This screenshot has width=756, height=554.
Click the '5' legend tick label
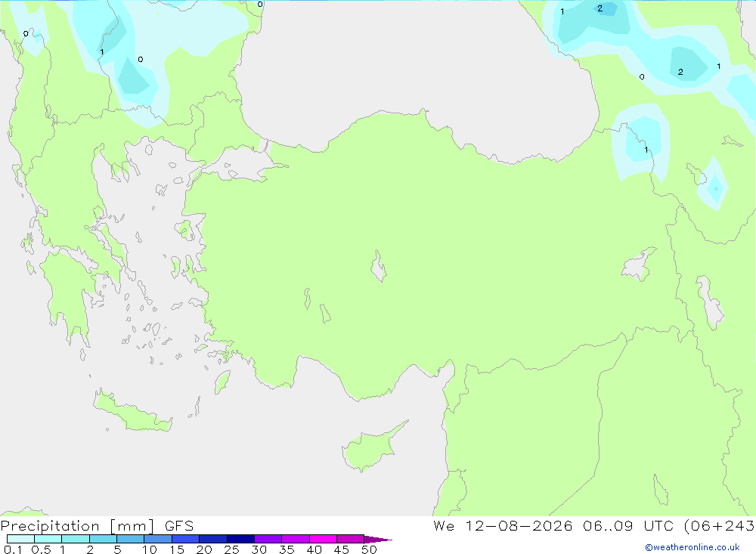[117, 549]
